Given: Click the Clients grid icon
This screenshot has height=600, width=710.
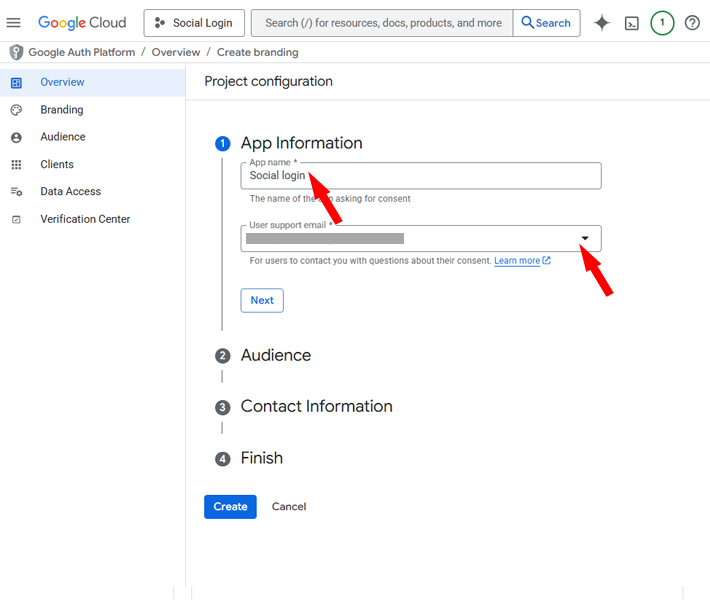Looking at the screenshot, I should pyautogui.click(x=16, y=165).
